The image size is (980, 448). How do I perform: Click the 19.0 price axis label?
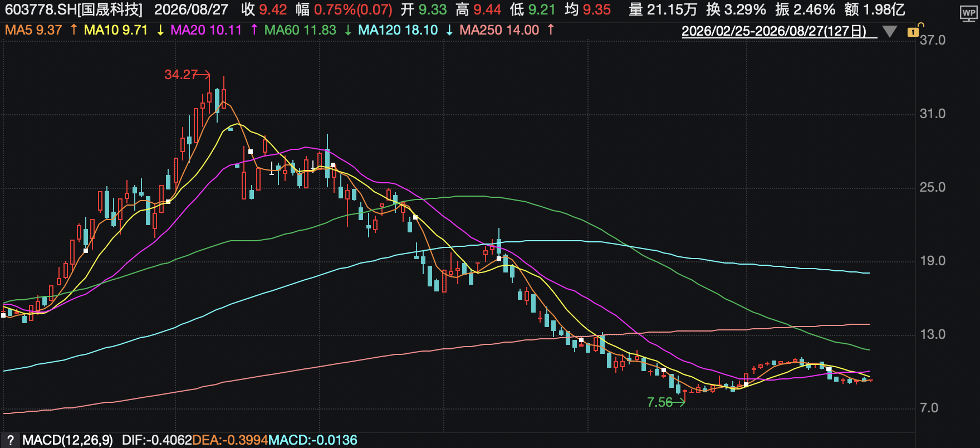tap(933, 261)
